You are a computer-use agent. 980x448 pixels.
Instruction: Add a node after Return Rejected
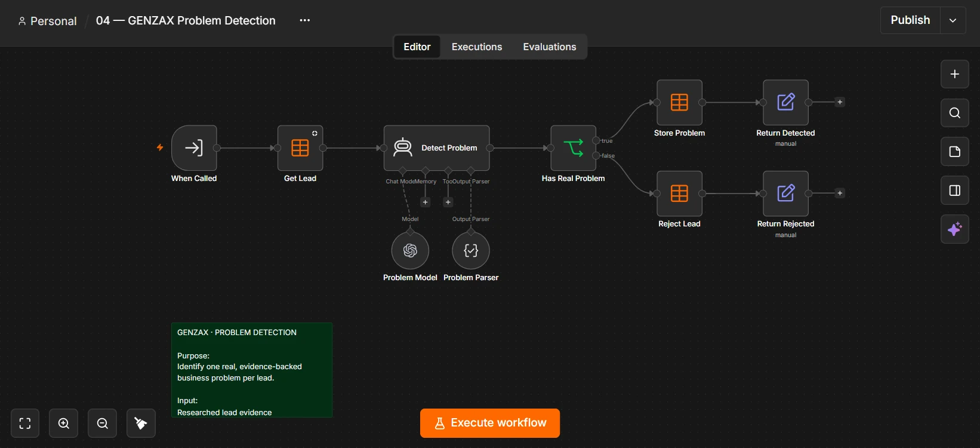pos(840,193)
